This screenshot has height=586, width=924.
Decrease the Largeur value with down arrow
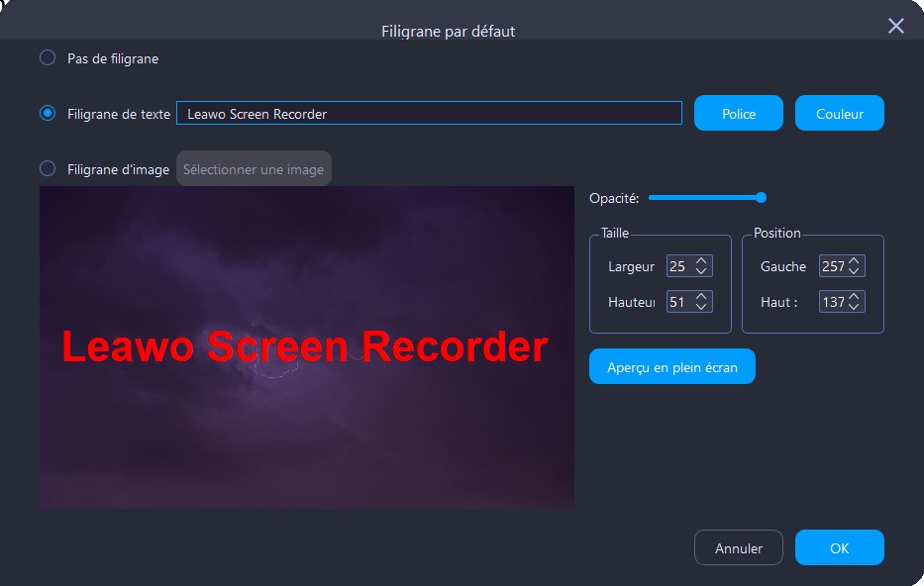click(700, 271)
